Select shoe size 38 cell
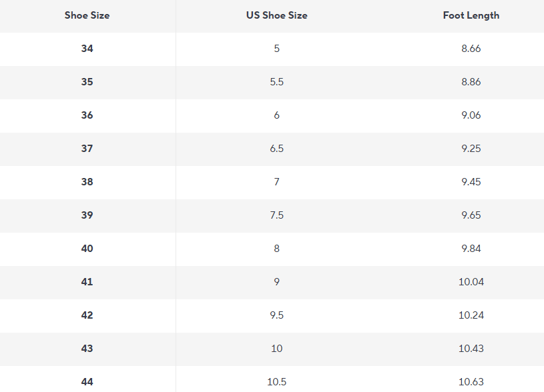Image resolution: width=544 pixels, height=392 pixels. click(87, 181)
